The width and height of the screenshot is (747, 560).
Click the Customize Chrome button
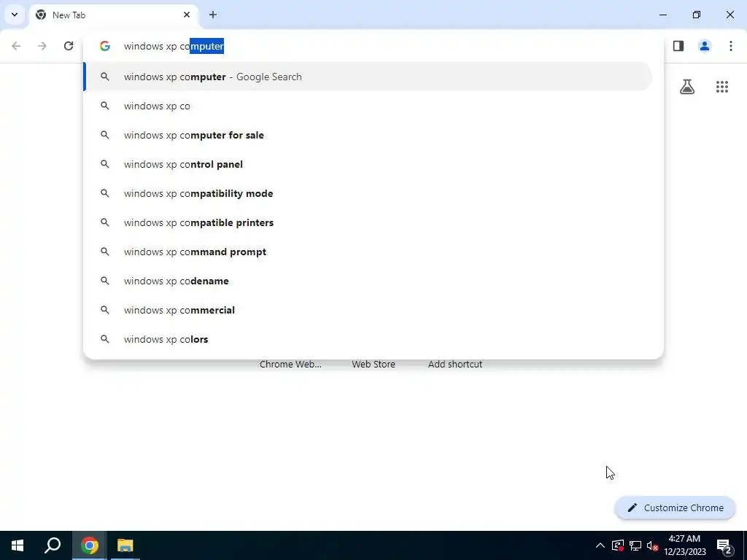pos(675,507)
